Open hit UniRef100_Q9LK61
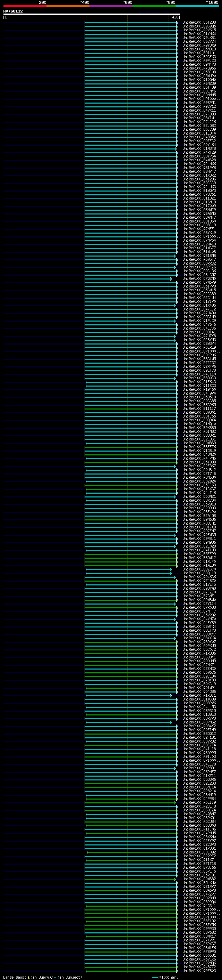The image size is (222, 980). click(199, 38)
